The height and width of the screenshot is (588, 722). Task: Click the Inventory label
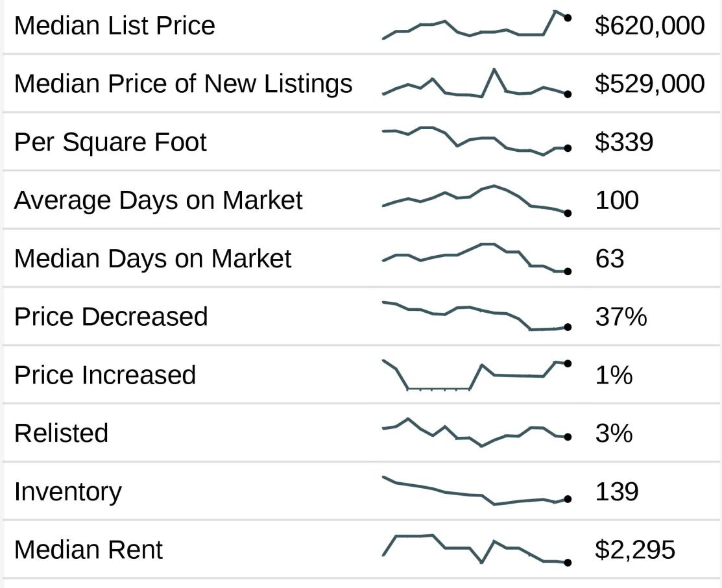[67, 491]
